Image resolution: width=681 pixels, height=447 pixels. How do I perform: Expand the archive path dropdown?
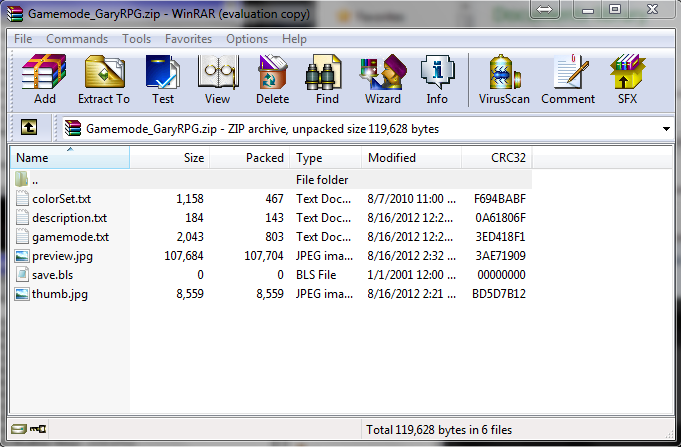click(x=666, y=129)
